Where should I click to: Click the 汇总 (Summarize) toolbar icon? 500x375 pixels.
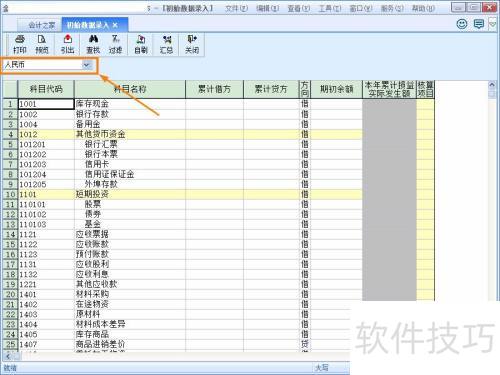(x=166, y=44)
